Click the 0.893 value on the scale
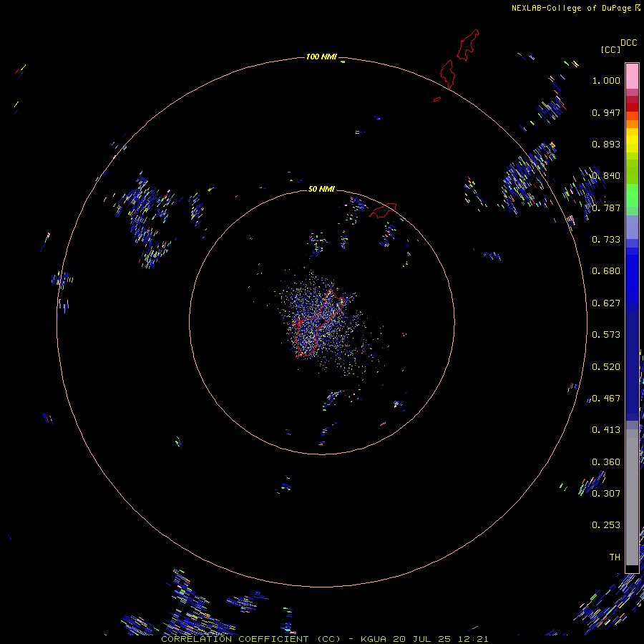 (606, 144)
